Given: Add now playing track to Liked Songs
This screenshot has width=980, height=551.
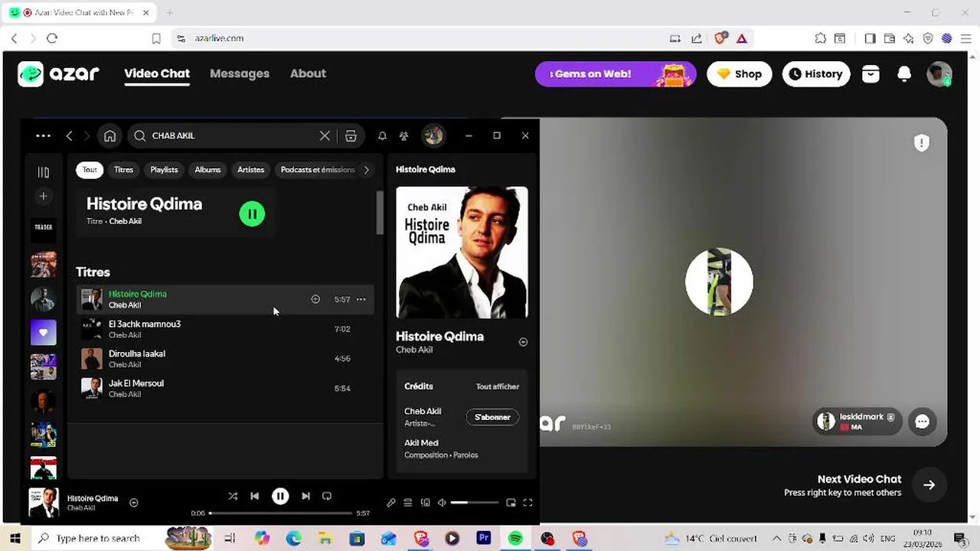Looking at the screenshot, I should [x=133, y=503].
